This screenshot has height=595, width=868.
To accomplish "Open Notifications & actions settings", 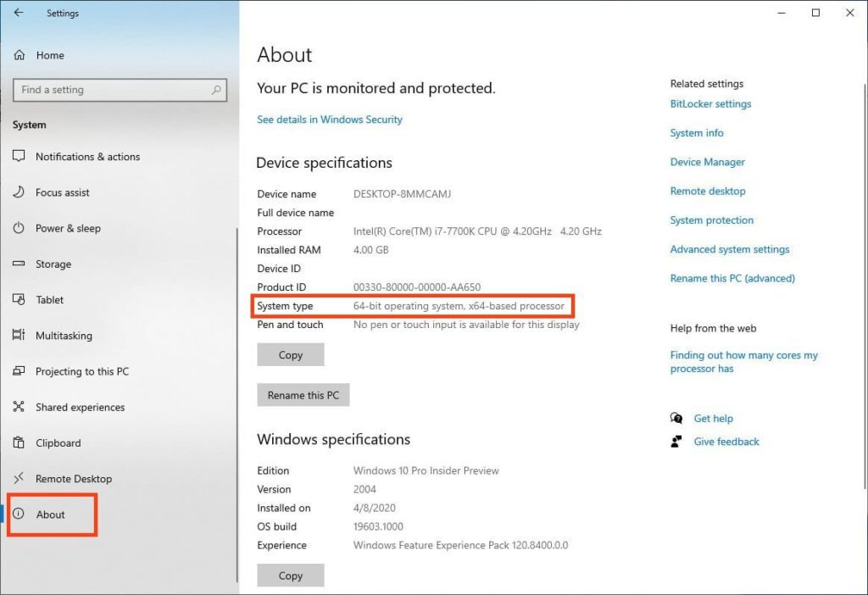I will click(x=87, y=157).
